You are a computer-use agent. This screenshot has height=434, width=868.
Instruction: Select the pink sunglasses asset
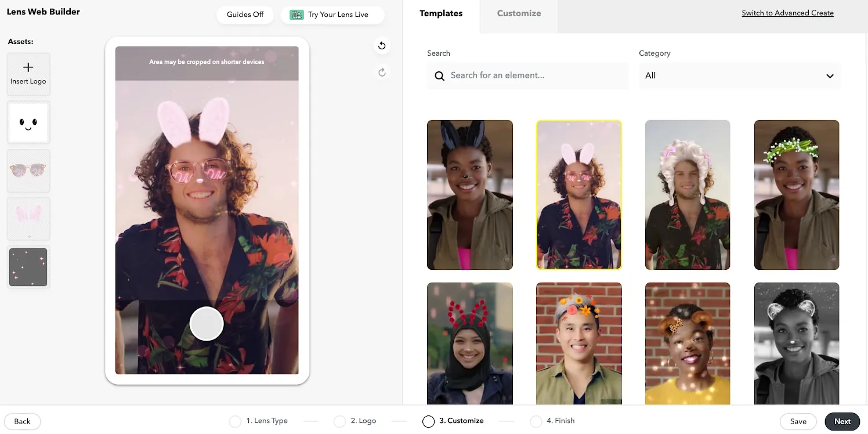click(x=28, y=171)
